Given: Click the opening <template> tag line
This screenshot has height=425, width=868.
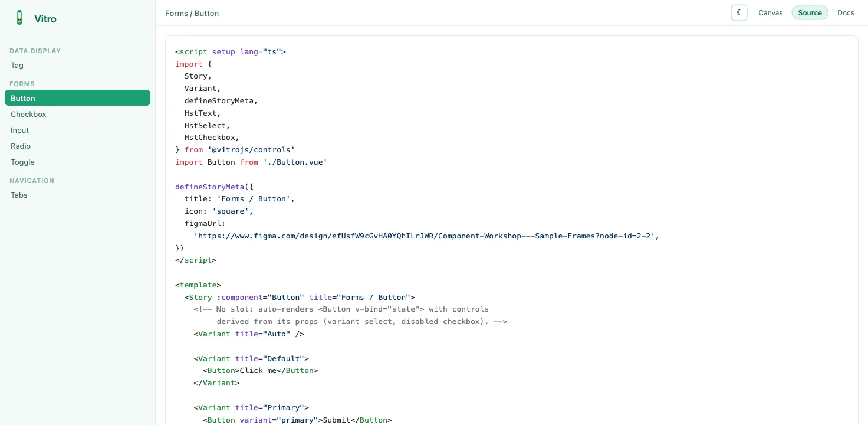Looking at the screenshot, I should pyautogui.click(x=198, y=285).
